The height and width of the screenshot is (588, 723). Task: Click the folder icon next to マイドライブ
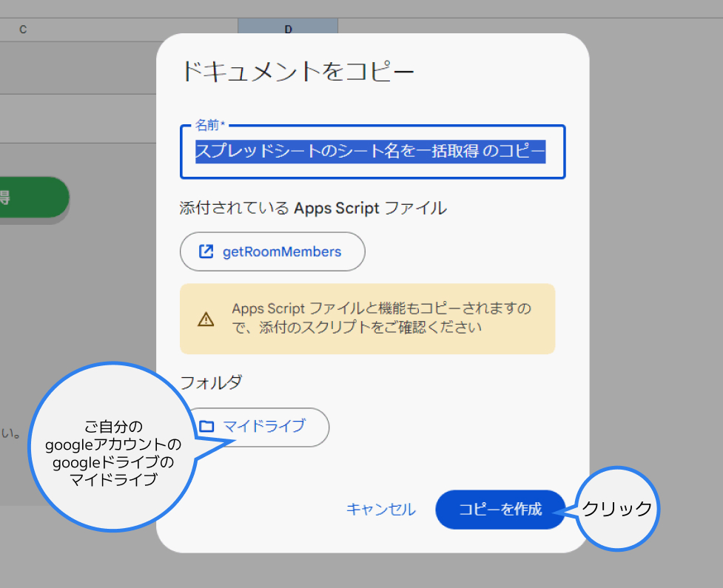206,426
